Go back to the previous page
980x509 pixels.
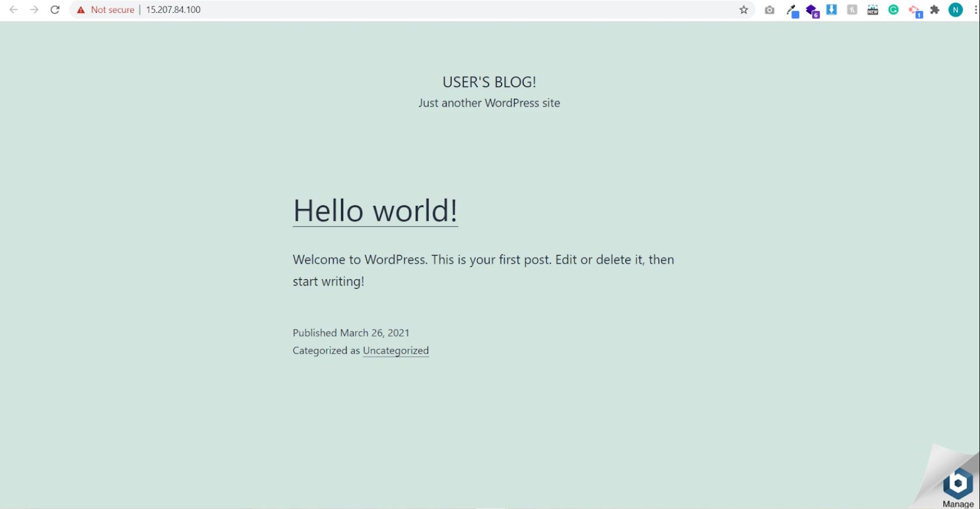(x=13, y=10)
